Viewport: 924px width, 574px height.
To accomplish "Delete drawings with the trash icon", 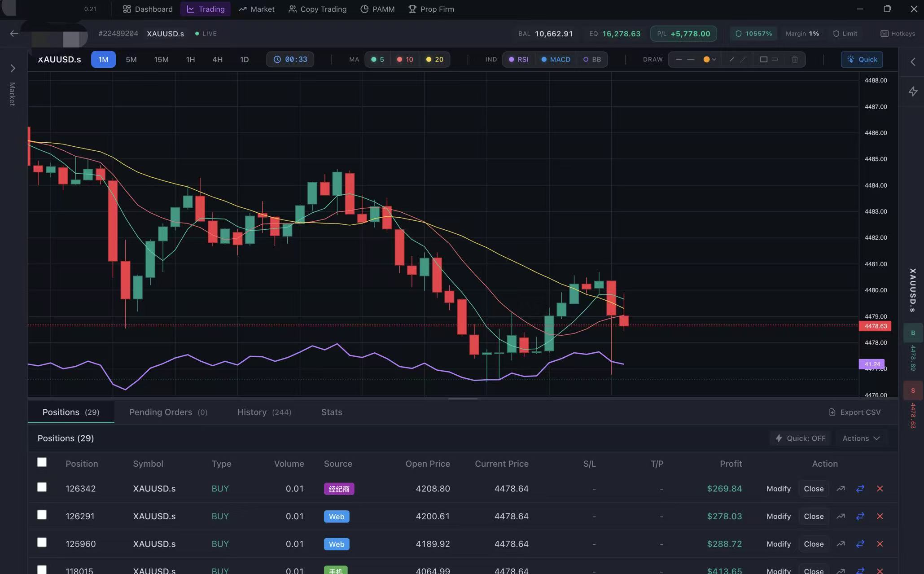I will [x=795, y=59].
